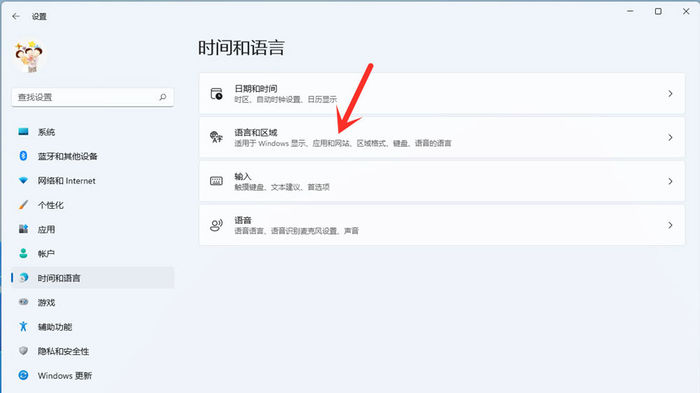The height and width of the screenshot is (393, 700).
Task: Click the magnifier search icon
Action: [x=163, y=97]
